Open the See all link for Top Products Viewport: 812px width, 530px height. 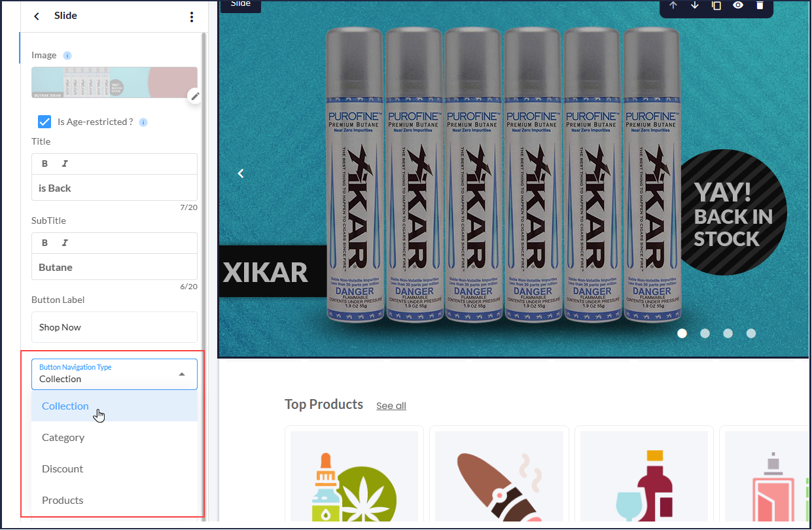[x=391, y=406]
